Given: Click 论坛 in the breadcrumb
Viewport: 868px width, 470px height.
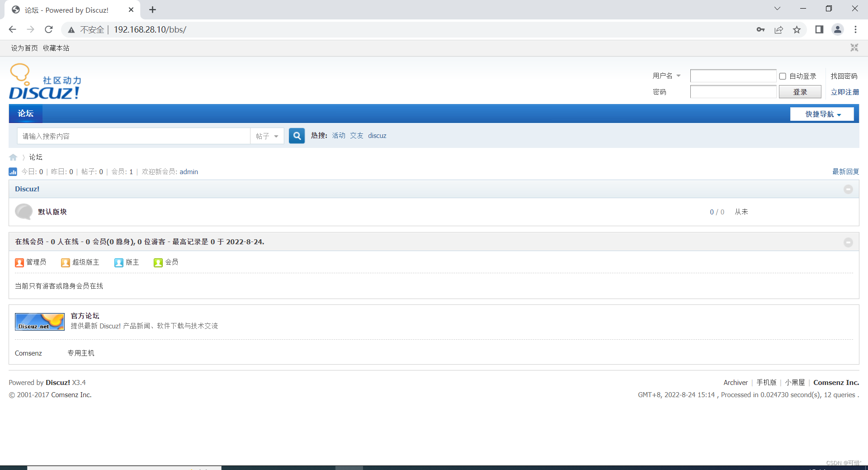Looking at the screenshot, I should 36,157.
